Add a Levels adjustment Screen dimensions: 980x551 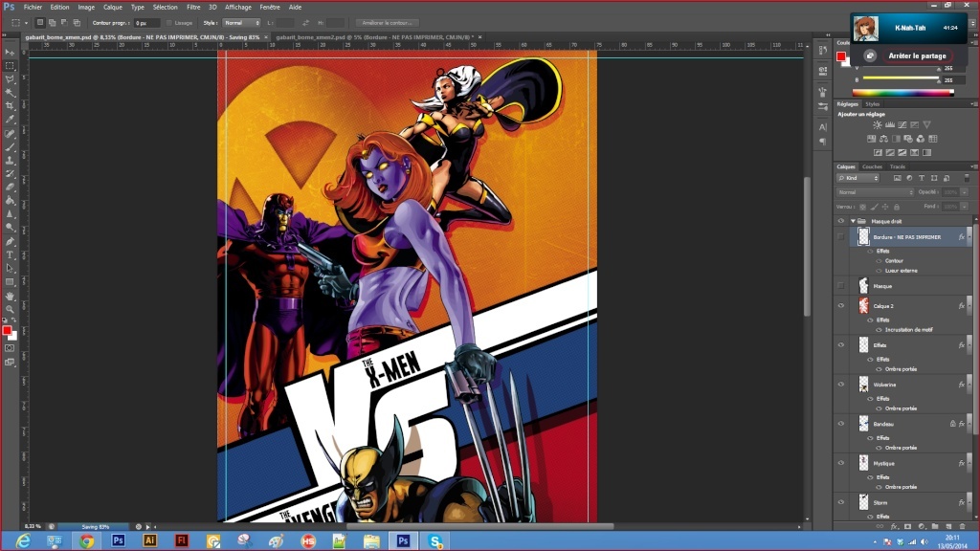[x=890, y=125]
